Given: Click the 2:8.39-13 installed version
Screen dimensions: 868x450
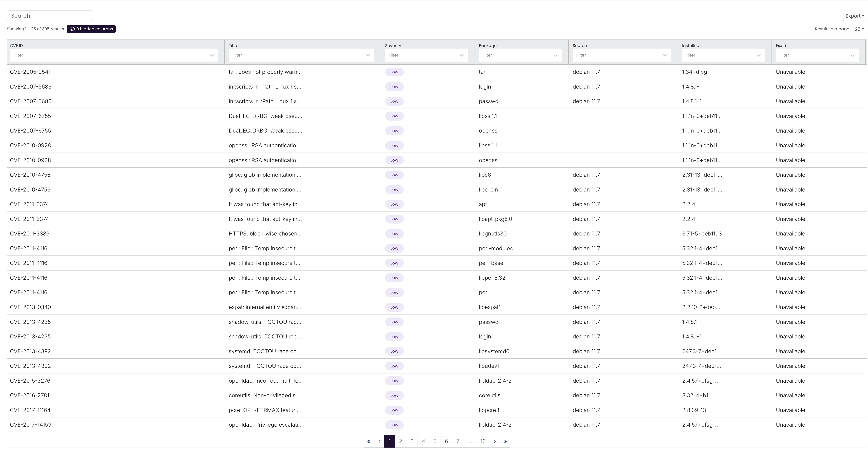Looking at the screenshot, I should [x=694, y=410].
